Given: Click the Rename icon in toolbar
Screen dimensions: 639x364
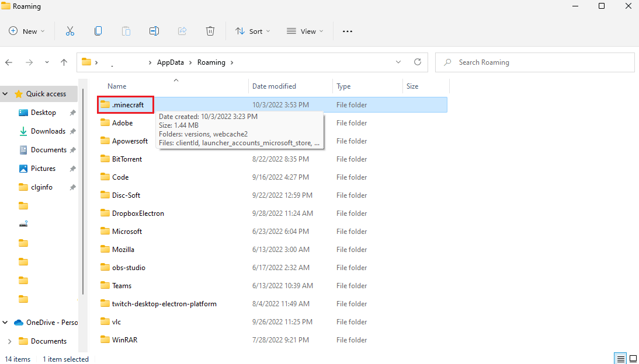Looking at the screenshot, I should pyautogui.click(x=154, y=31).
